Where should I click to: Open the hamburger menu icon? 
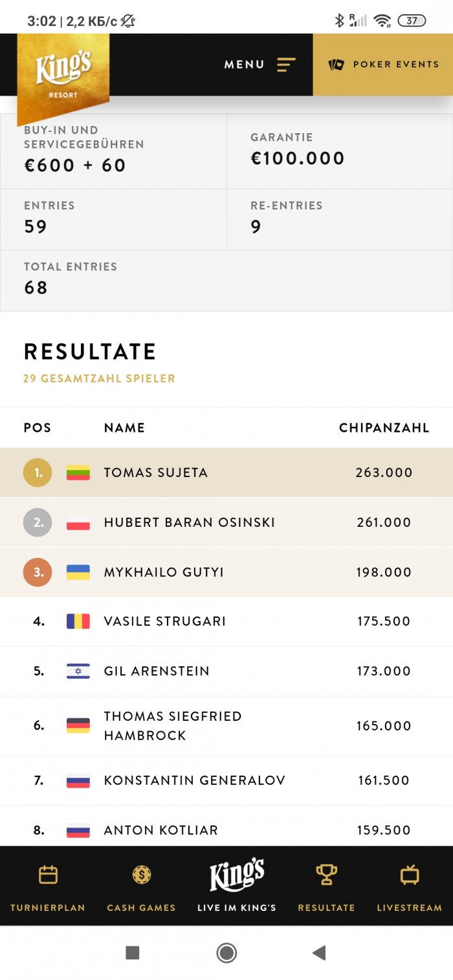[286, 65]
